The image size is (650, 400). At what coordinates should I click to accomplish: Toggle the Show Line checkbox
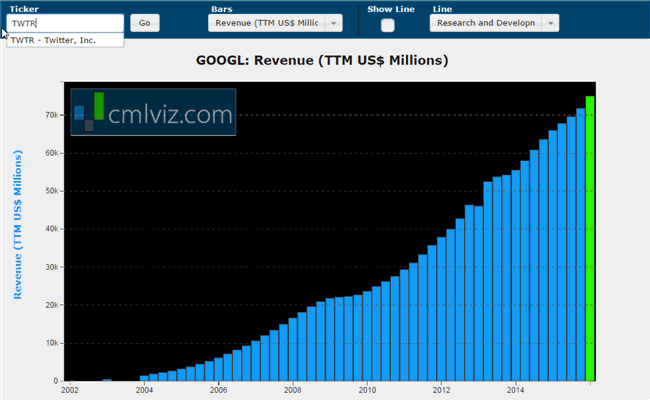coord(388,25)
